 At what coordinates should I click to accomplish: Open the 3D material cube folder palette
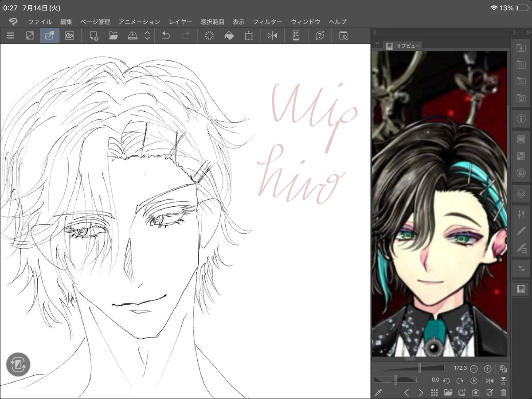point(521,98)
